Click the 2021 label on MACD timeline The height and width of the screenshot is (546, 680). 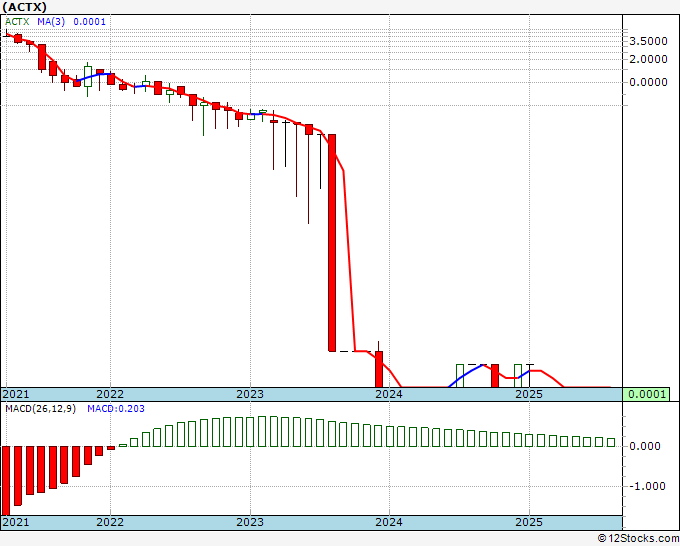(16, 522)
